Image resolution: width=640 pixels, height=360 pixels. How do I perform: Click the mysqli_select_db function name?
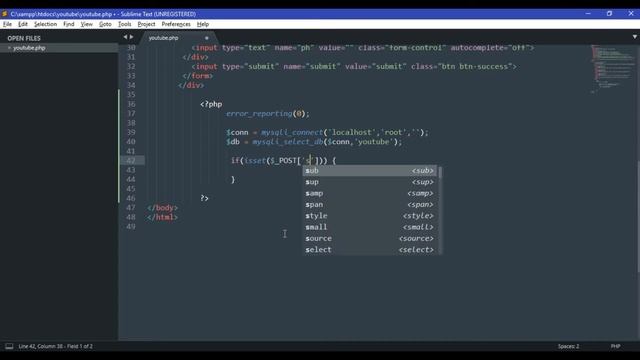(x=287, y=142)
